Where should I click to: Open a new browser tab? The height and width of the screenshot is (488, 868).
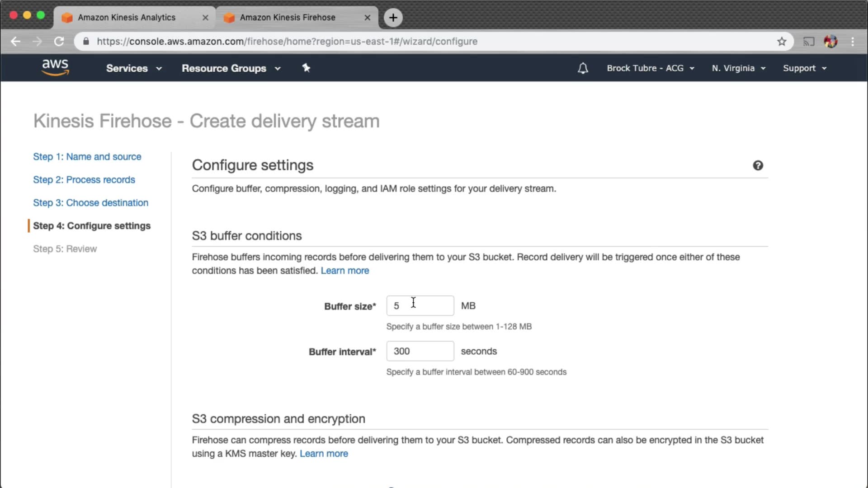pos(393,18)
